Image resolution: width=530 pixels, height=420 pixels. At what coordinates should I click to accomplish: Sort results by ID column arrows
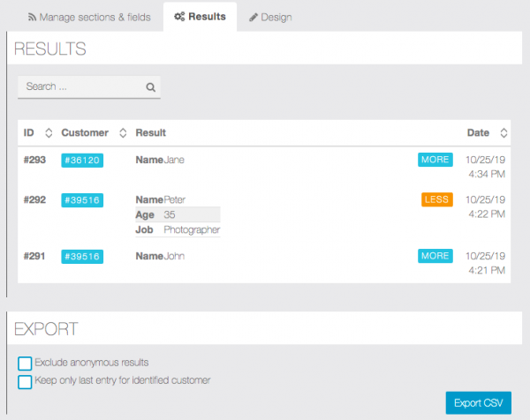(x=49, y=133)
